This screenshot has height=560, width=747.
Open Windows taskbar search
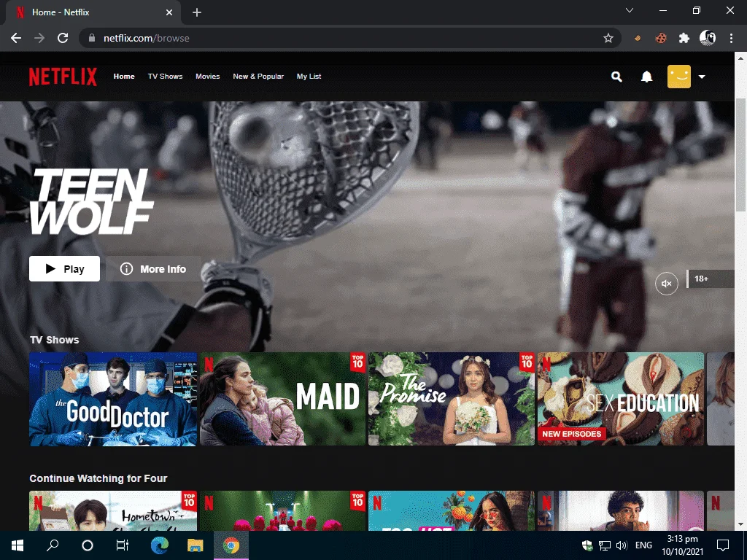53,545
